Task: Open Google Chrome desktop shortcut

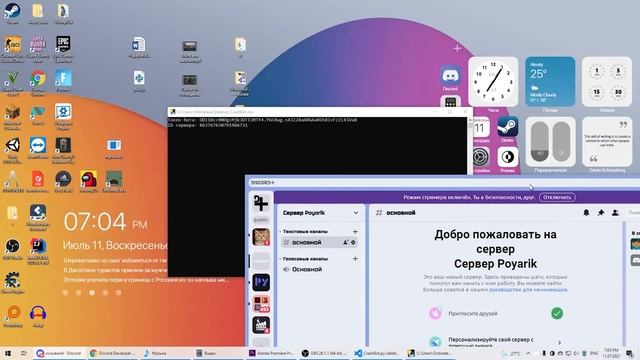Action: (x=38, y=80)
